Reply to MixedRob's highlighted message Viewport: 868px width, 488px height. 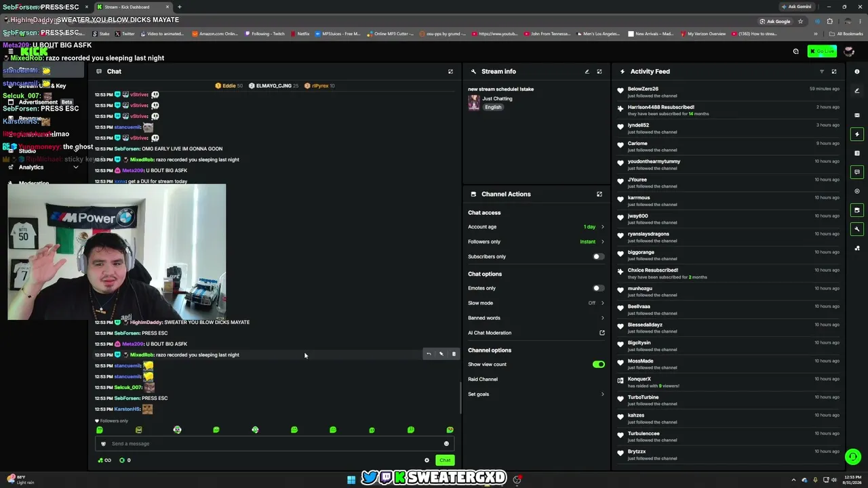(429, 354)
